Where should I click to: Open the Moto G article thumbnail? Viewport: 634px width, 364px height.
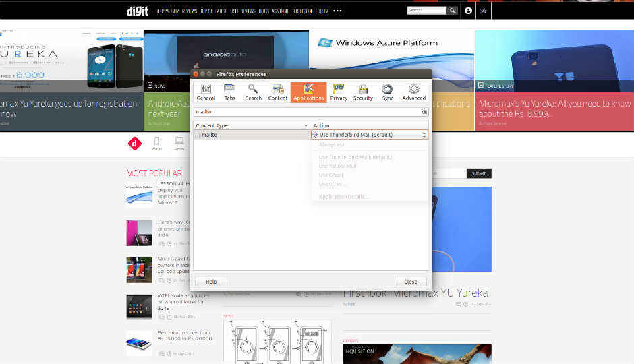(x=139, y=270)
